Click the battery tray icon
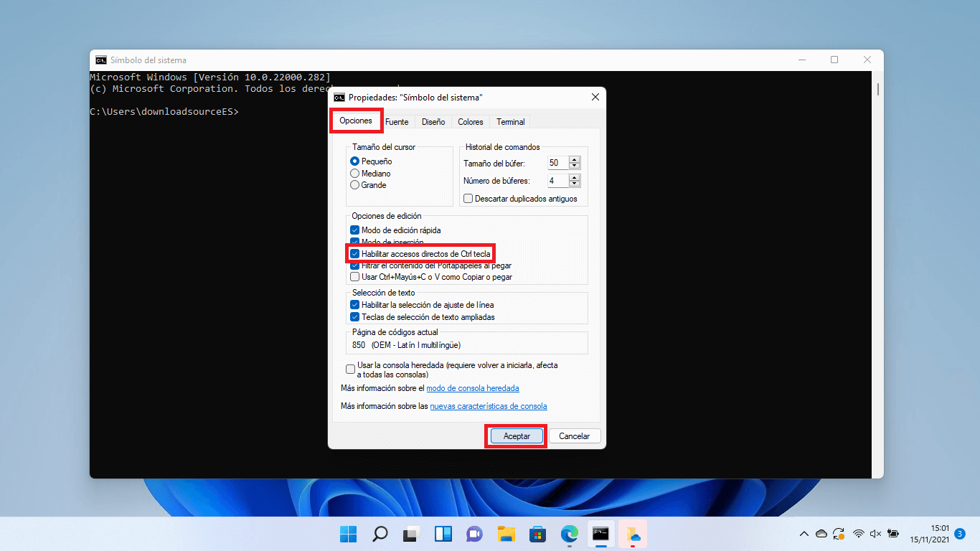Image resolution: width=980 pixels, height=551 pixels. click(x=893, y=534)
